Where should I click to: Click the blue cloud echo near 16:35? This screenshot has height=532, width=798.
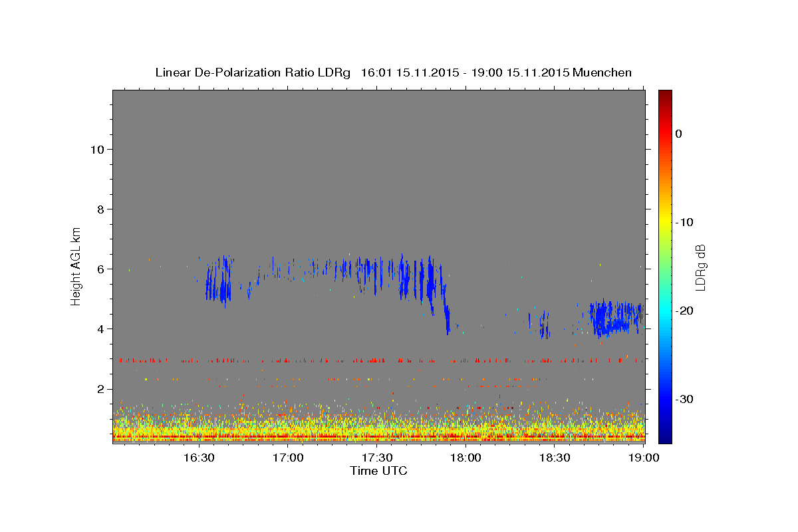click(x=218, y=283)
